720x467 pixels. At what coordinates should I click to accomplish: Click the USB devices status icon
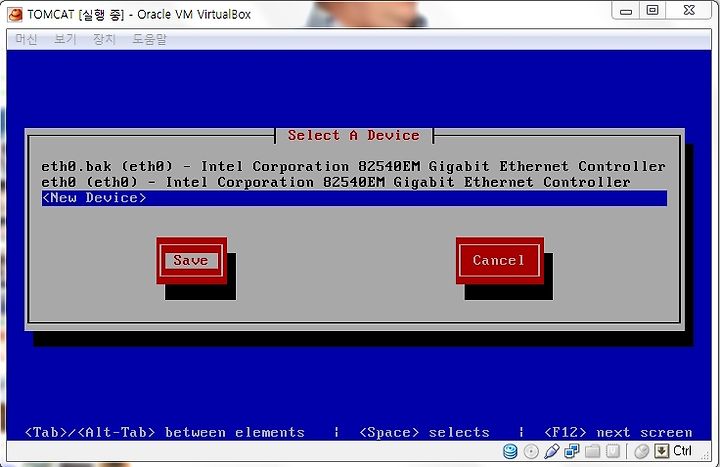pyautogui.click(x=551, y=451)
